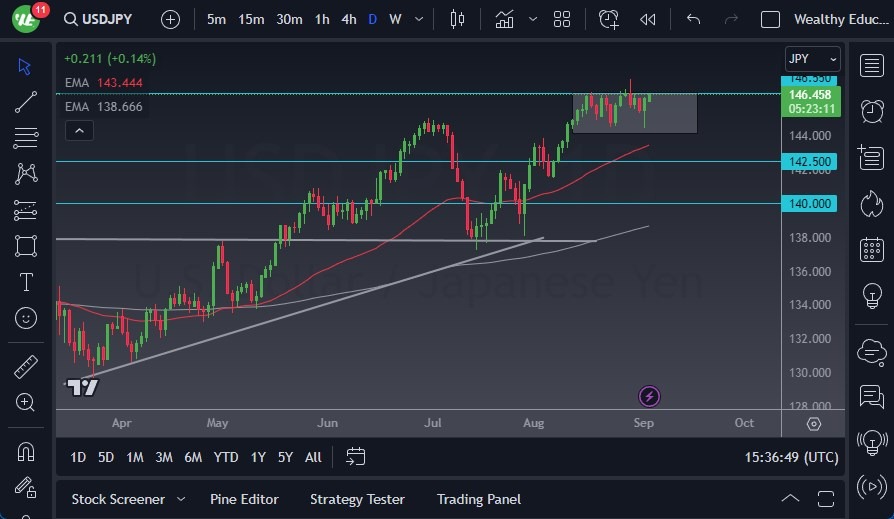Open the candlestick chart style icon
Viewport: 894px width, 519px height.
[x=457, y=19]
